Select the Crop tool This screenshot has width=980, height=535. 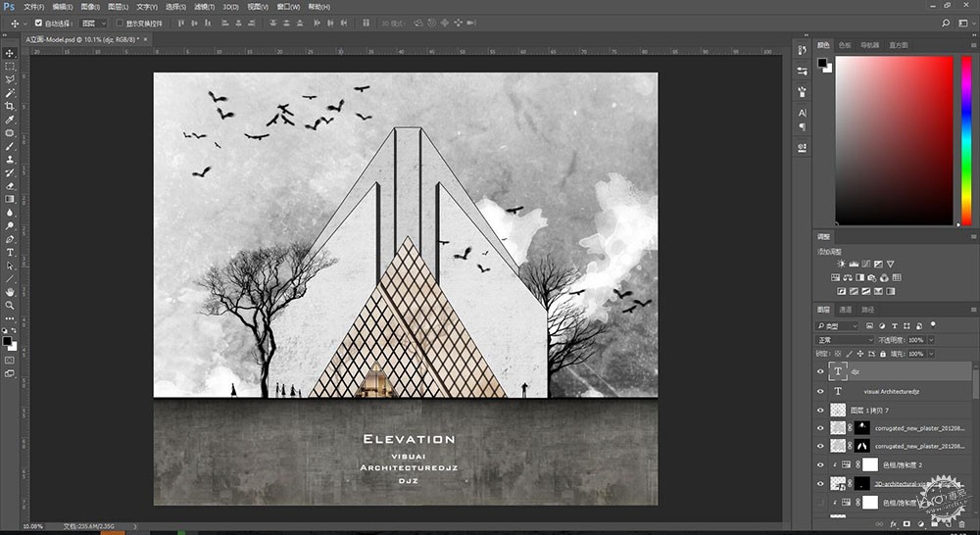pyautogui.click(x=10, y=106)
